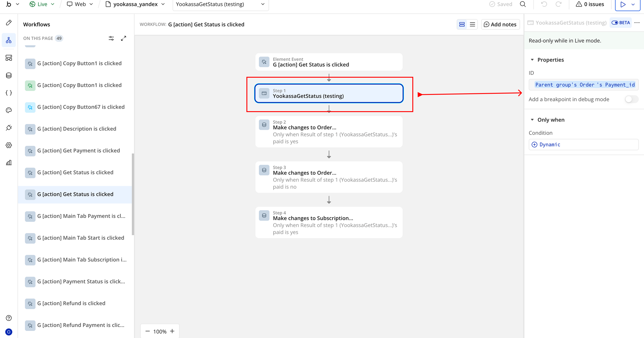This screenshot has height=338, width=644.
Task: Click the zoom in plus button
Action: (x=172, y=331)
